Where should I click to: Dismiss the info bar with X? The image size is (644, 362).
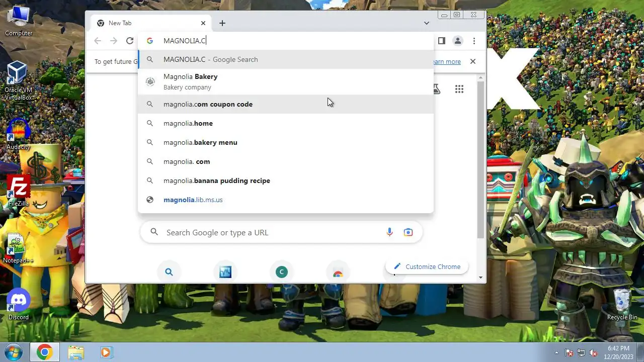click(472, 61)
